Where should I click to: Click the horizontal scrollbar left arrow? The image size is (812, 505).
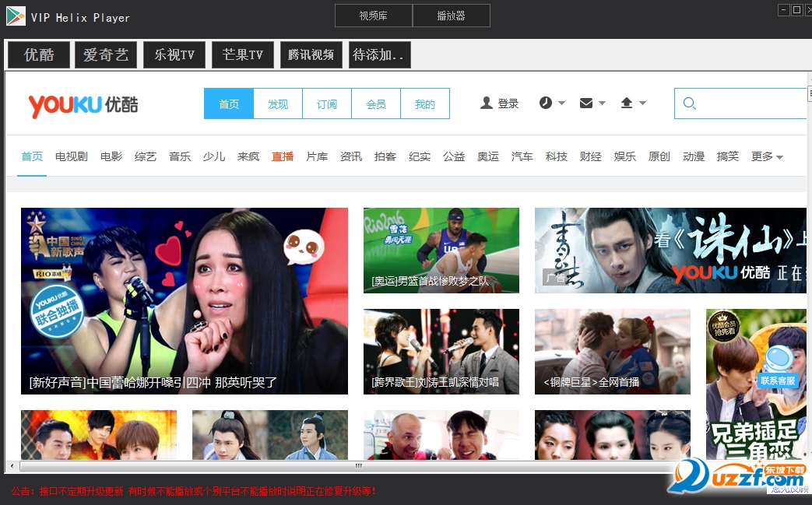[12, 466]
